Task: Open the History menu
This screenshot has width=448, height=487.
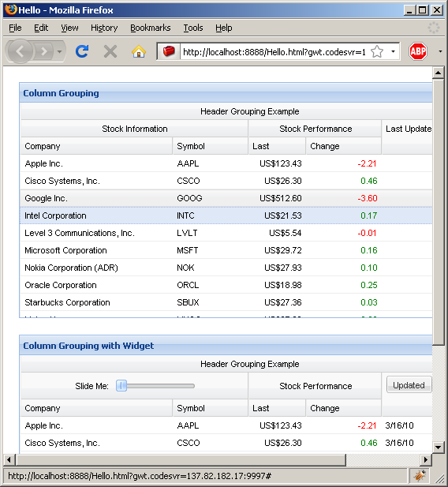Action: tap(104, 28)
